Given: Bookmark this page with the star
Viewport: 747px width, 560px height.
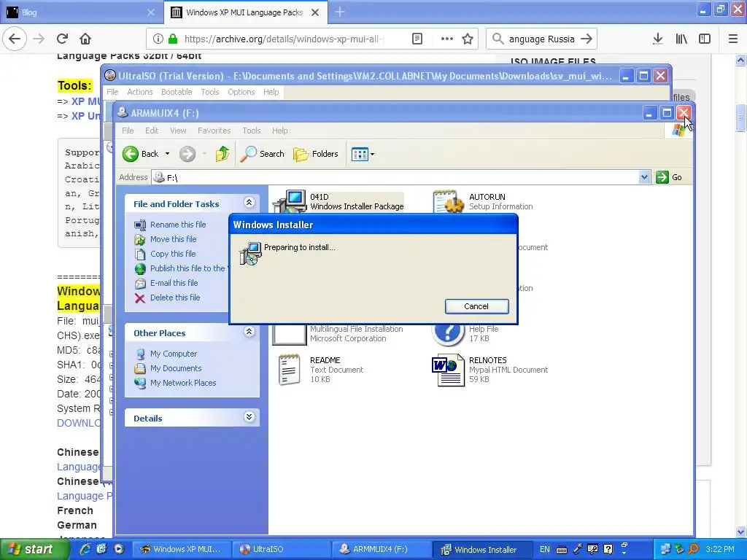Looking at the screenshot, I should pos(468,39).
